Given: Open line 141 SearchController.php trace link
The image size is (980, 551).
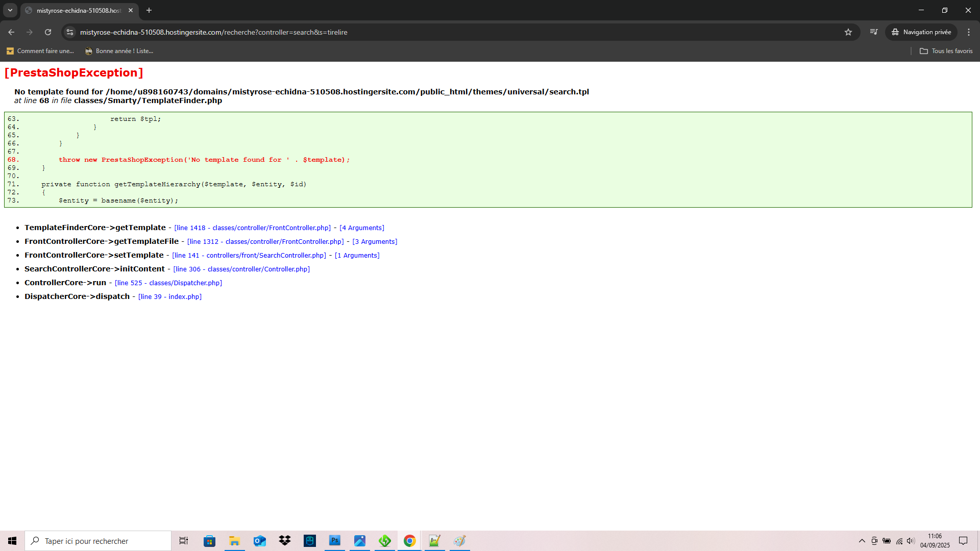Looking at the screenshot, I should click(249, 256).
